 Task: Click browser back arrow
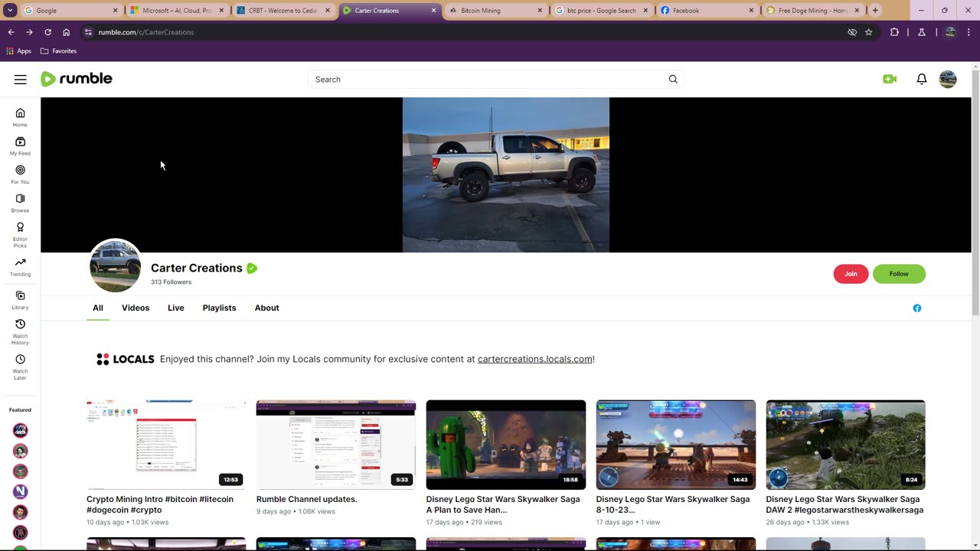tap(11, 32)
